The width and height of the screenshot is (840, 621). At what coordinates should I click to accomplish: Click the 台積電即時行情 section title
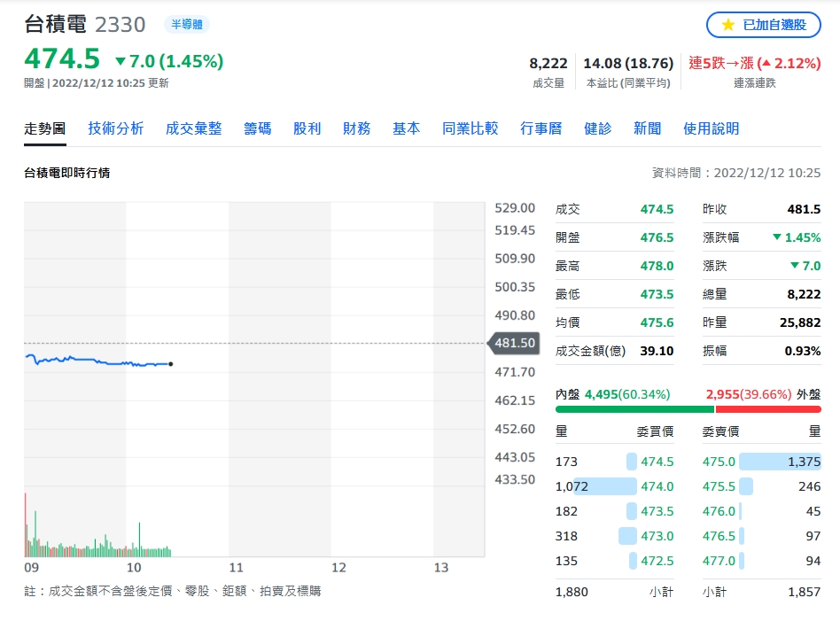67,173
